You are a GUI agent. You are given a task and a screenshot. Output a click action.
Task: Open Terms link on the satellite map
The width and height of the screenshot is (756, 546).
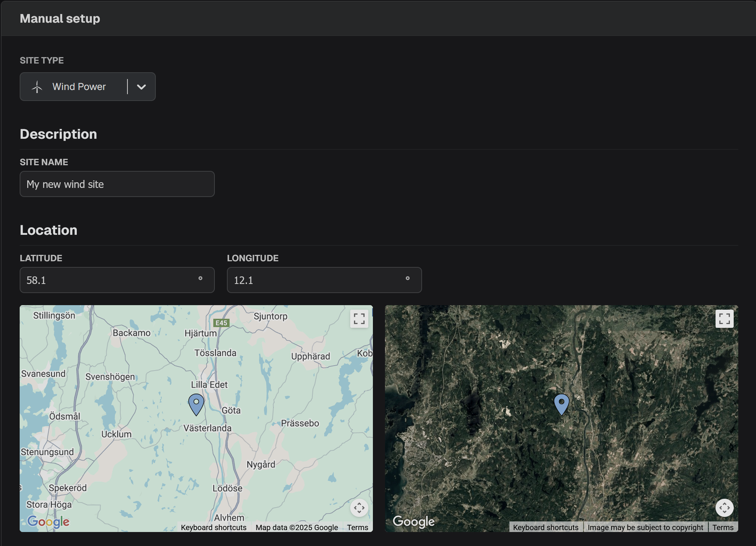(723, 527)
